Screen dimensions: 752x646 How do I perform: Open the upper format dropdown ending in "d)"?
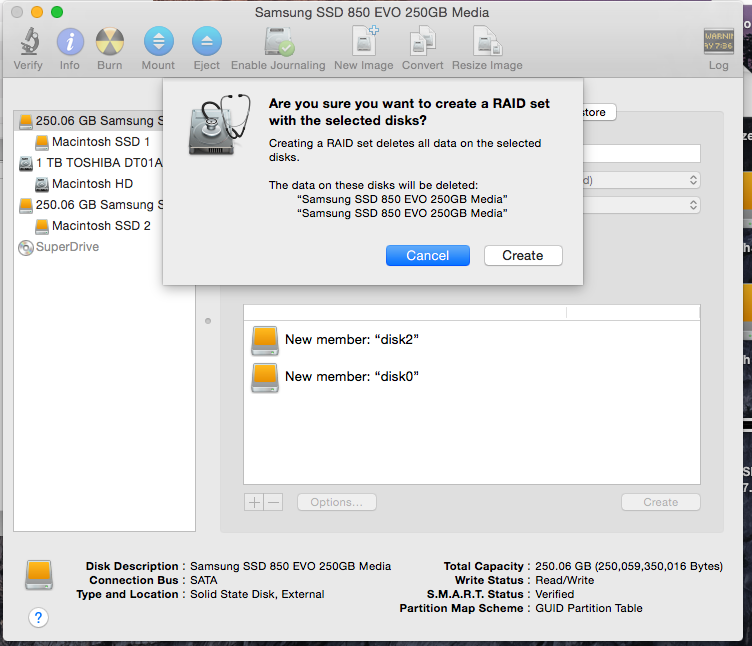tap(641, 180)
